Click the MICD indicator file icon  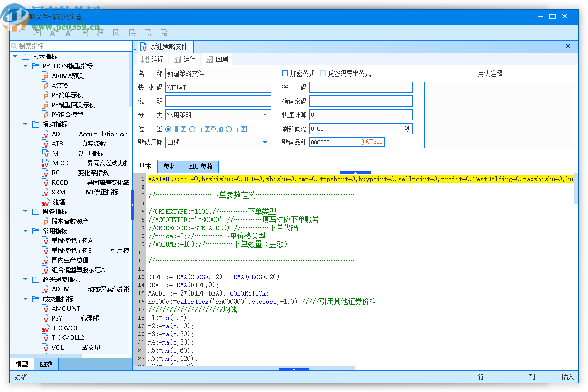[x=45, y=163]
